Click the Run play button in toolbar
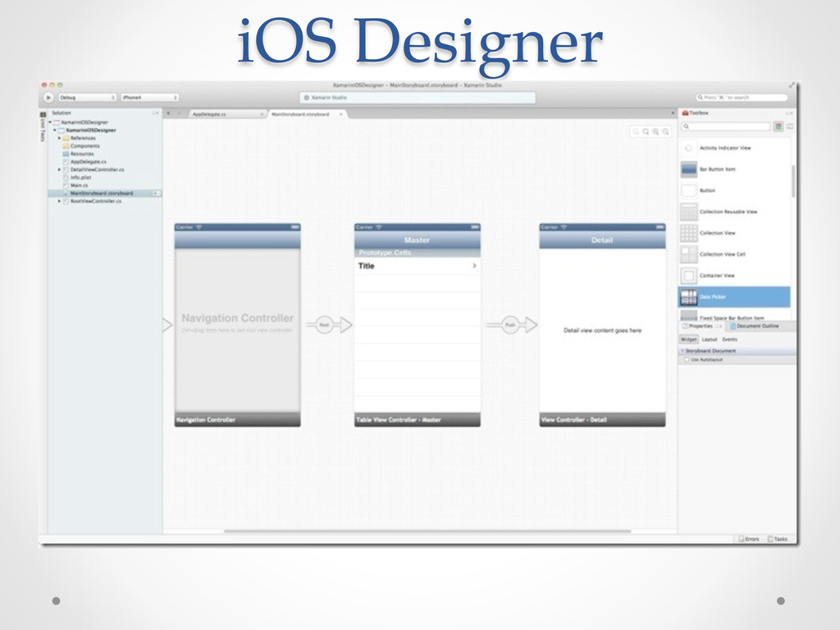Image resolution: width=840 pixels, height=630 pixels. coord(48,98)
